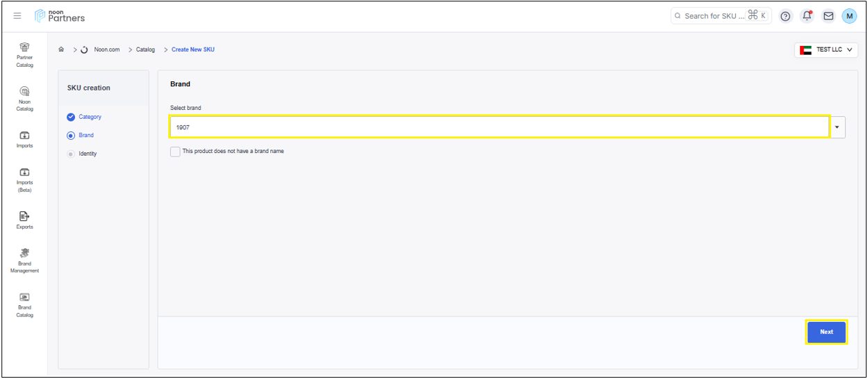This screenshot has width=868, height=379.
Task: Open Noon Catalog in sidebar
Action: pos(24,98)
